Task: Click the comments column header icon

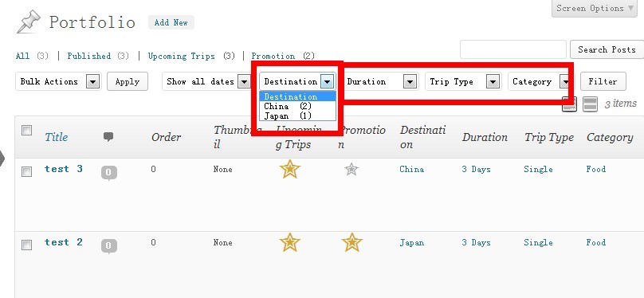Action: [x=108, y=137]
